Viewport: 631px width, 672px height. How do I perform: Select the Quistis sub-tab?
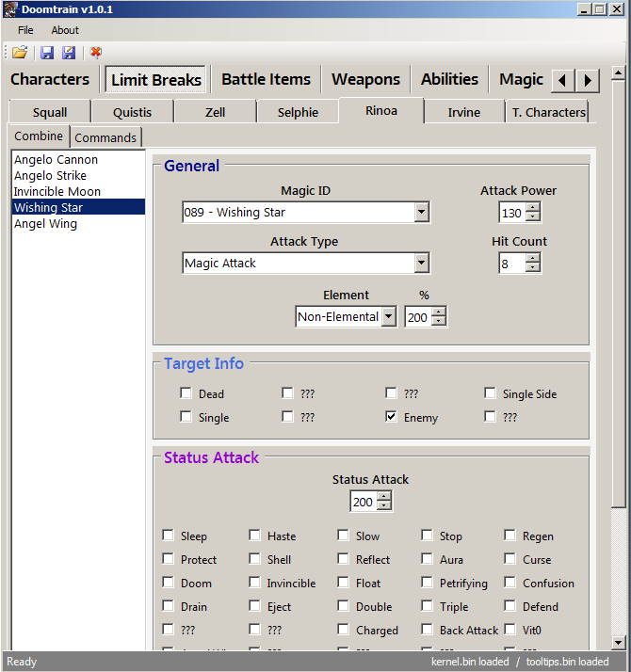click(x=132, y=112)
